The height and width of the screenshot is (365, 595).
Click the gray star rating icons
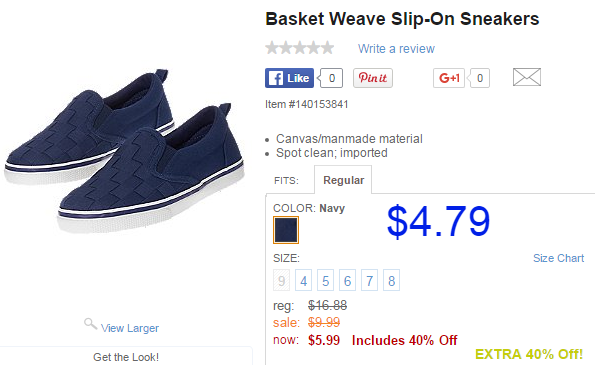(x=299, y=48)
